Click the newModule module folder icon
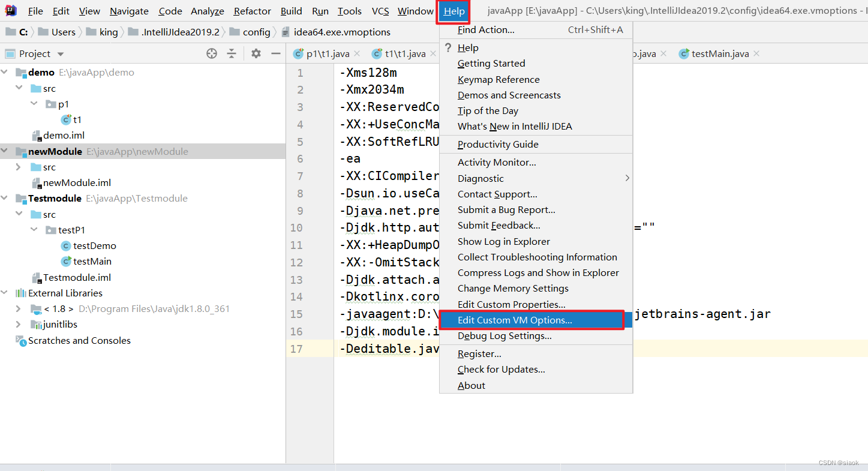 tap(21, 151)
